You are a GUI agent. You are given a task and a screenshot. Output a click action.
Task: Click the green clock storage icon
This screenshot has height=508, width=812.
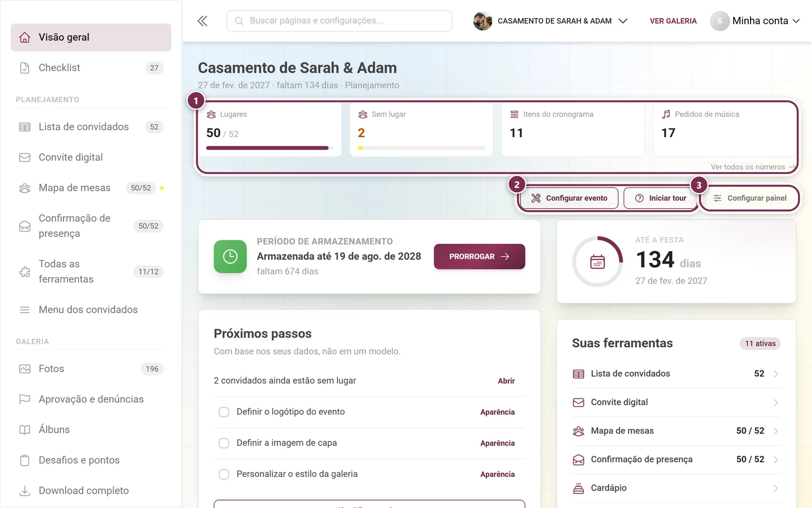(230, 256)
